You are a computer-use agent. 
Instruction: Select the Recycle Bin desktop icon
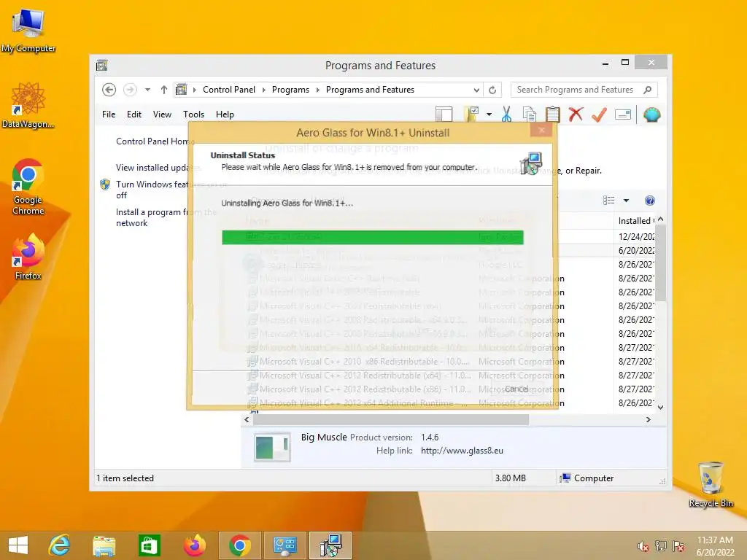711,484
